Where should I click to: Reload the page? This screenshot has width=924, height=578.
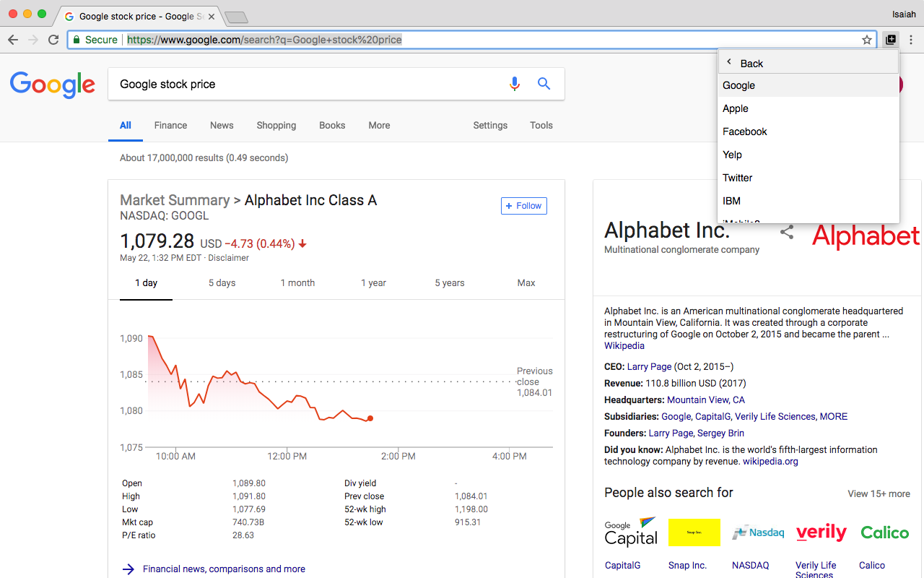point(53,40)
